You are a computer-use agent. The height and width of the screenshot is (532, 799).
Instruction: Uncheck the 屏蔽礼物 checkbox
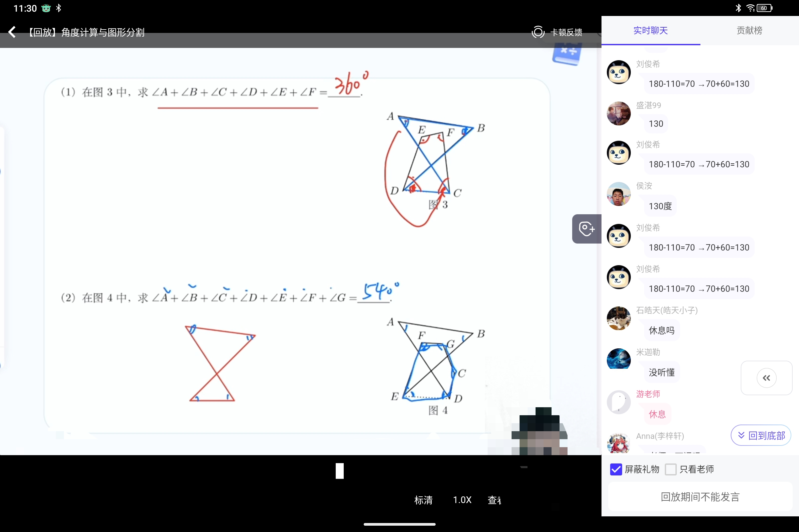tap(615, 469)
